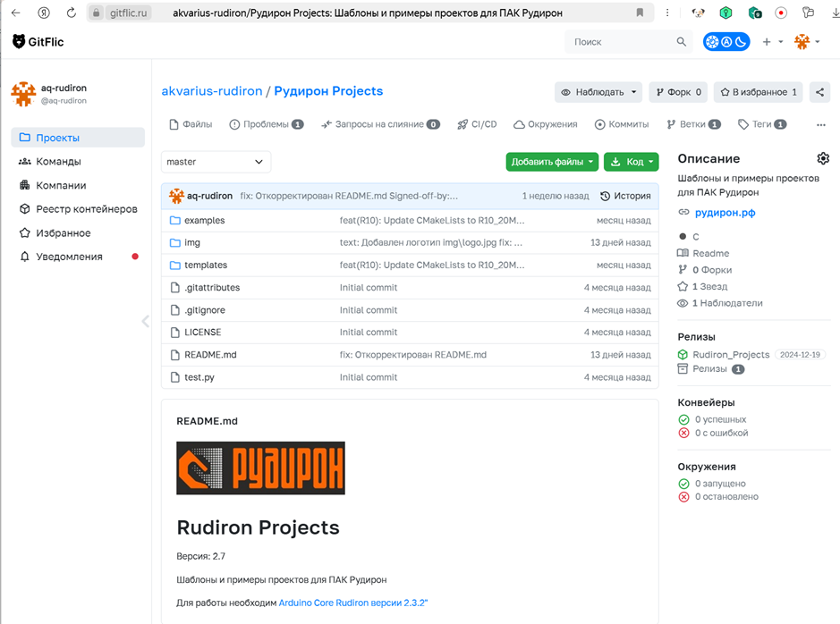Open the user avatar menu in header
The width and height of the screenshot is (840, 624).
coord(807,42)
